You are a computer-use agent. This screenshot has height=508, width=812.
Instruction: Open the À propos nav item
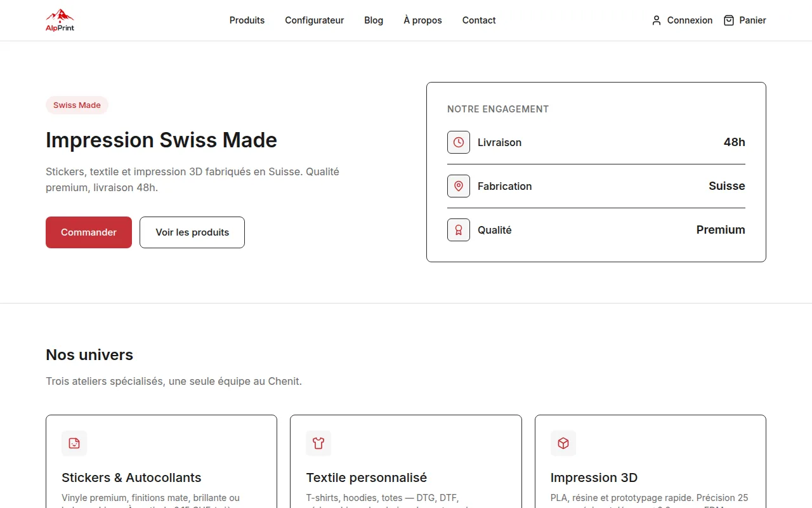click(x=422, y=20)
